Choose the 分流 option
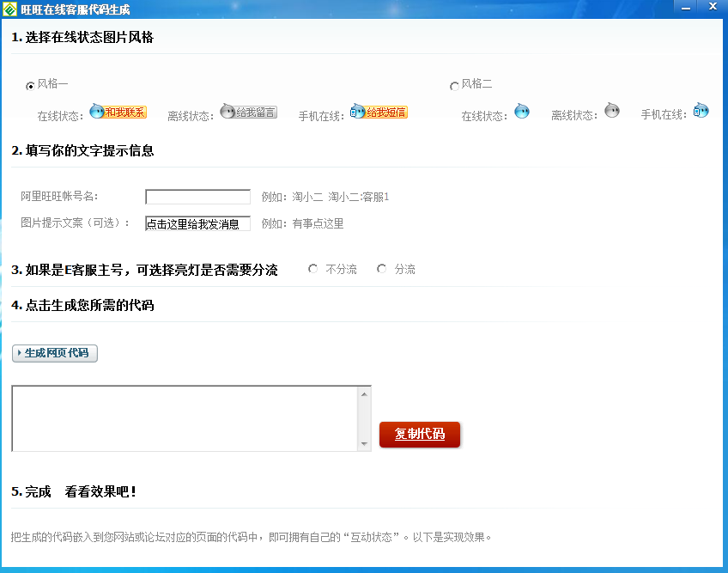728x573 pixels. click(382, 270)
